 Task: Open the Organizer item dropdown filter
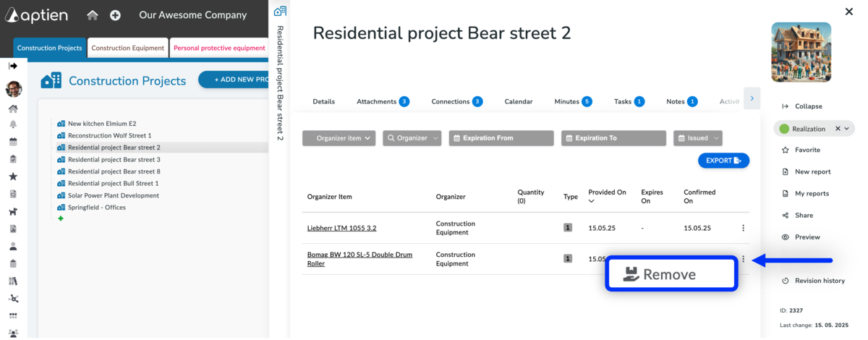pos(339,138)
